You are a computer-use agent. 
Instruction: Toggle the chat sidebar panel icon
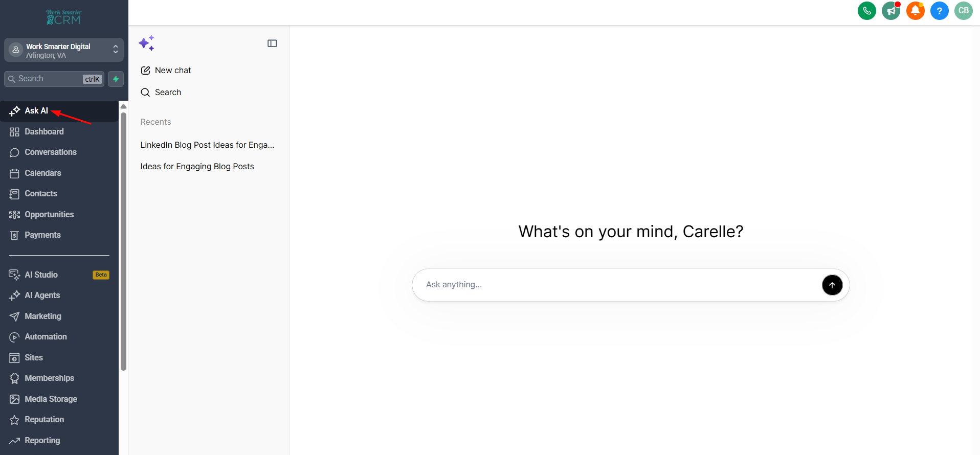point(272,43)
